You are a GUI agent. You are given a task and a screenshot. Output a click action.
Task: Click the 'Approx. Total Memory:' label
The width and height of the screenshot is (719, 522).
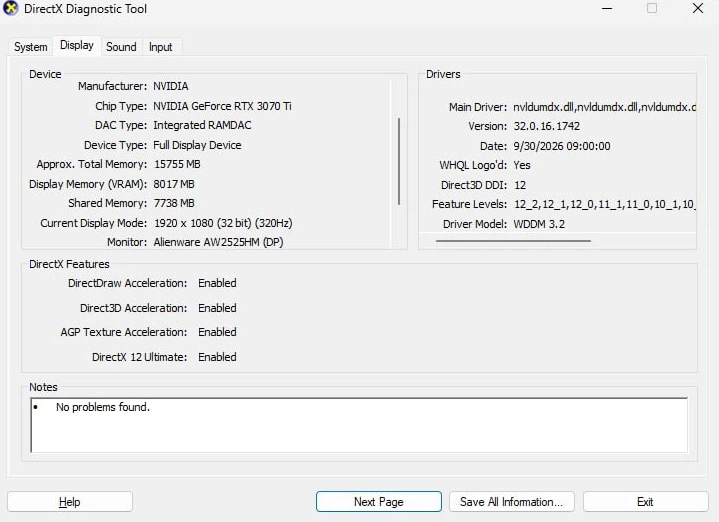pyautogui.click(x=92, y=164)
